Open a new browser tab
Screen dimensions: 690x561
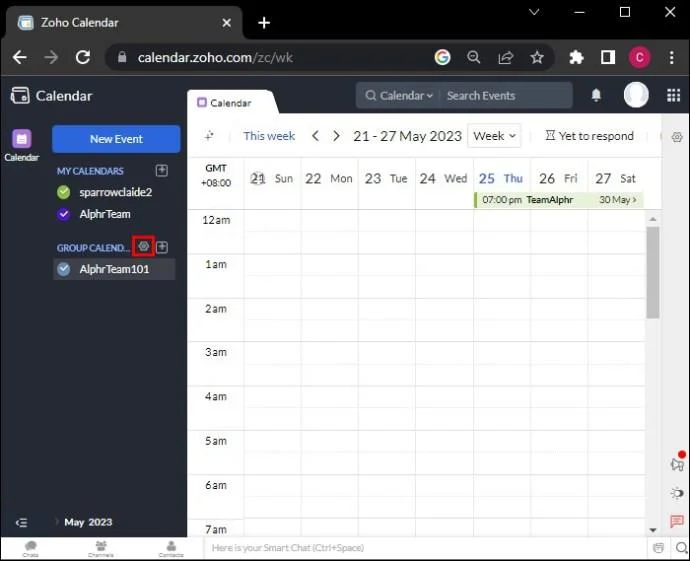tap(264, 22)
